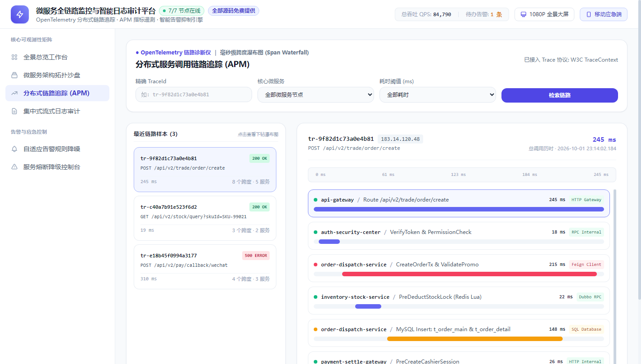Click the 待办告警 pending alerts counter

click(484, 14)
